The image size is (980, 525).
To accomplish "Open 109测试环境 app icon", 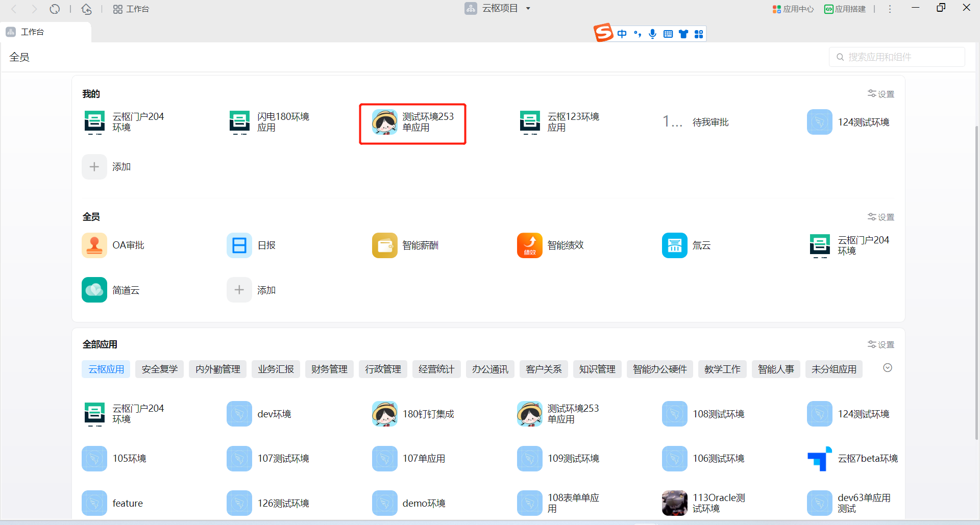I will [x=530, y=459].
